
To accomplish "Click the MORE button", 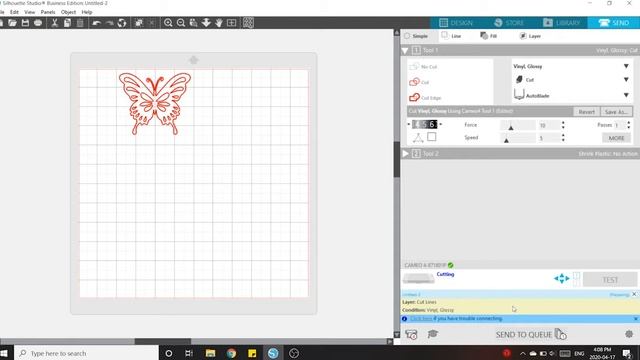I will tap(616, 138).
